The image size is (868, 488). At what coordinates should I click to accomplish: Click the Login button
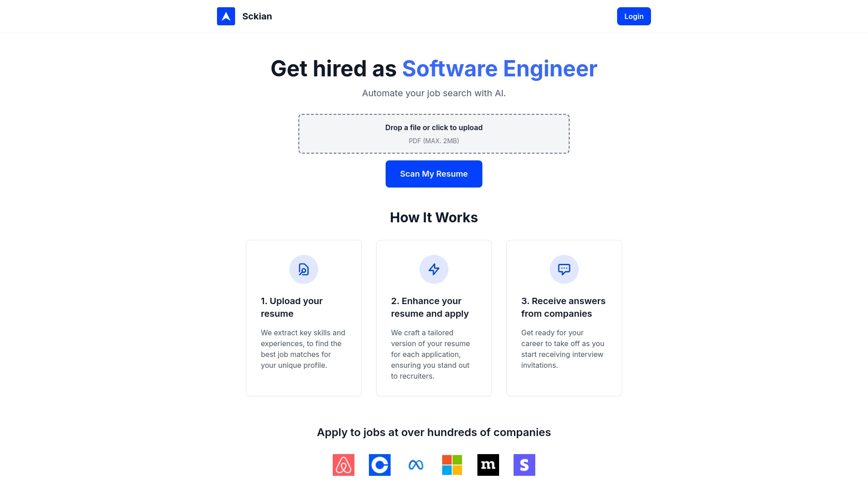point(634,16)
